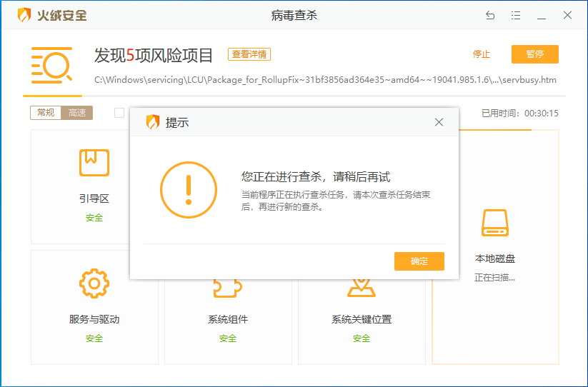Switch scan speed to 常规 mode

(46, 113)
